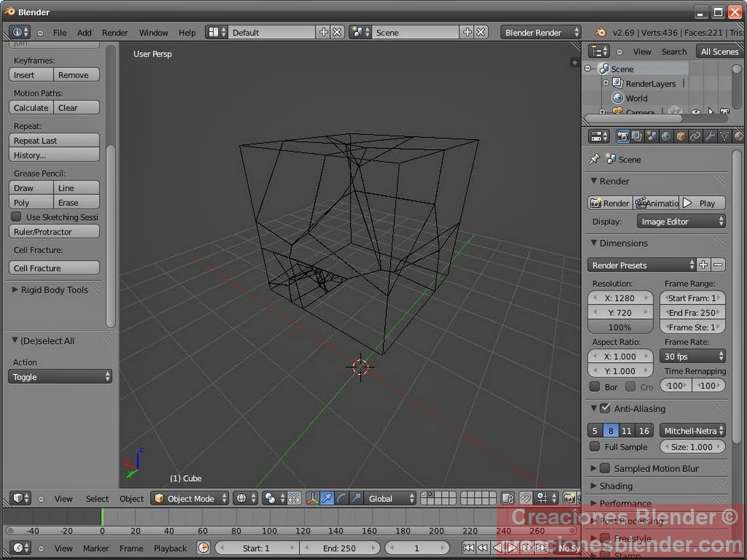Enable the magnet snapping icon
This screenshot has height=560, width=747.
coord(527,499)
